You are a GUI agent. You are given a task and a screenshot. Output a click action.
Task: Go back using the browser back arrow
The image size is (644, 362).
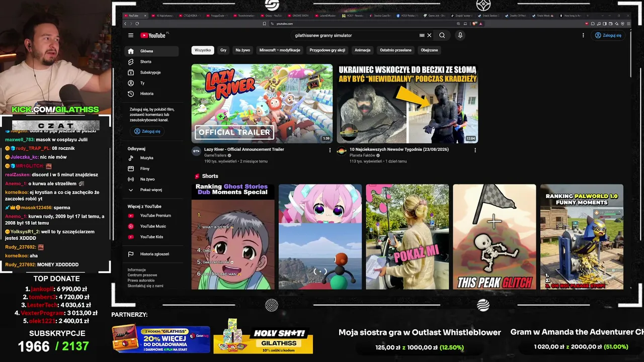[x=126, y=24]
